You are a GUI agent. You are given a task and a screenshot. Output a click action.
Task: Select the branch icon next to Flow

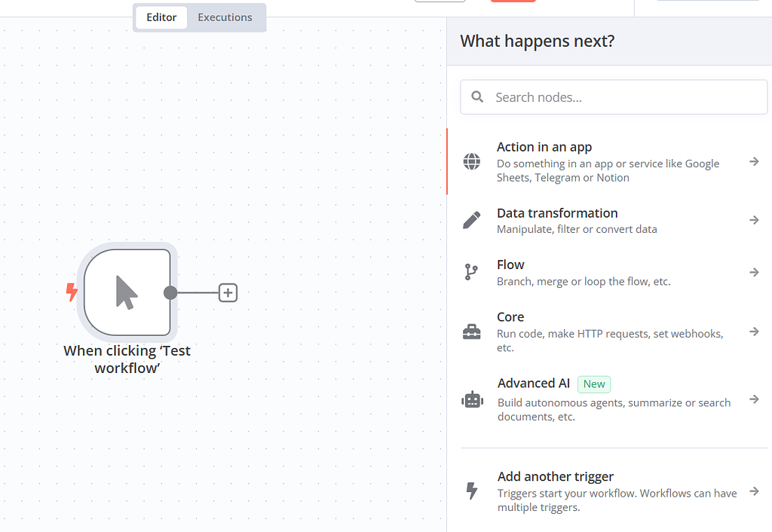pyautogui.click(x=472, y=272)
